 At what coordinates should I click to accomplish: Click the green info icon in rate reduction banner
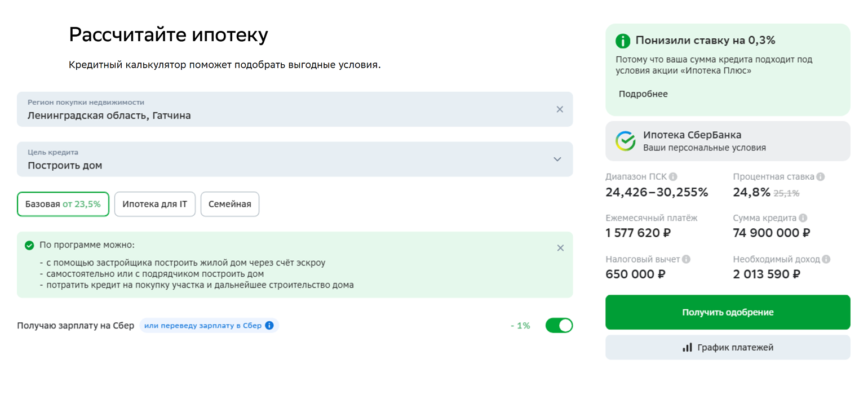(x=623, y=41)
